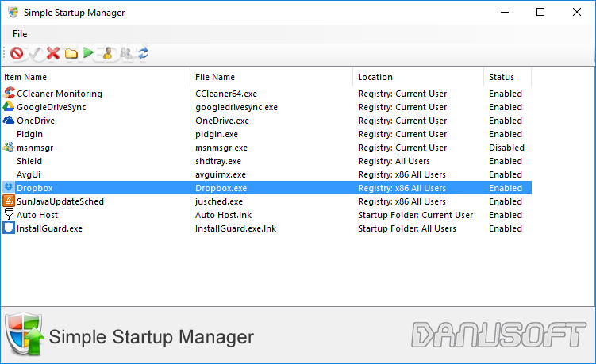
Task: Click the Dropbox.exe file name
Action: pos(221,188)
